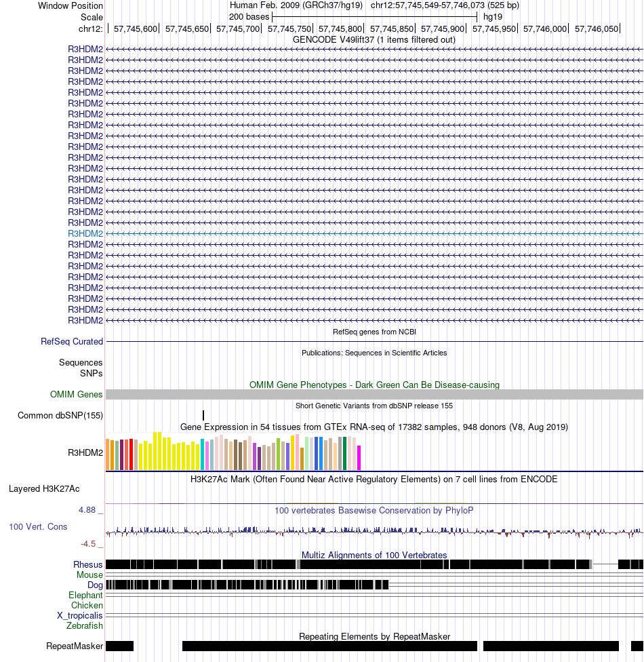Click the '100 Vert. Cons' track label
The image size is (644, 662).
(x=38, y=527)
